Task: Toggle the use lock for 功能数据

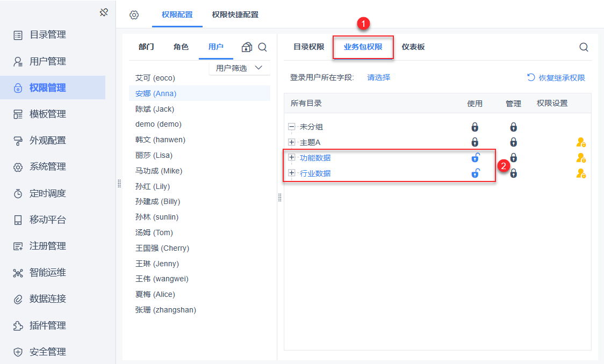Action: click(x=475, y=158)
